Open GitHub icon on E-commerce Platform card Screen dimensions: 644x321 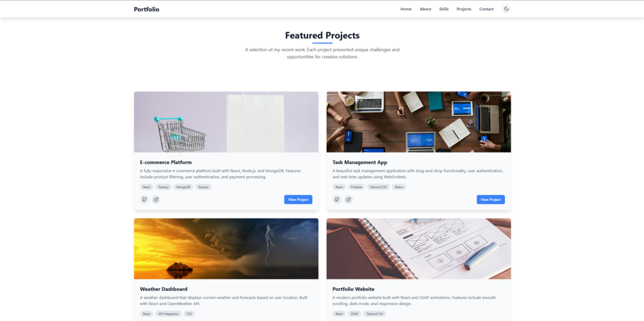pyautogui.click(x=144, y=199)
